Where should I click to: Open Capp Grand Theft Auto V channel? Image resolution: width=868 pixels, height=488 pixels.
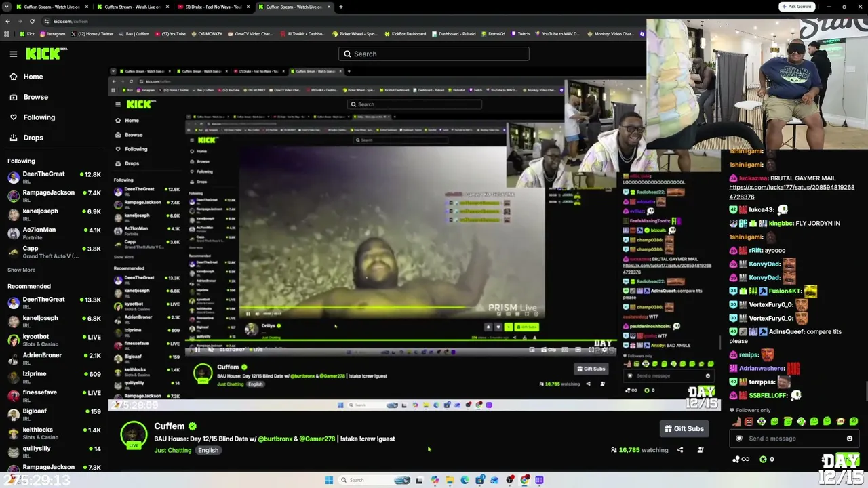click(54, 252)
